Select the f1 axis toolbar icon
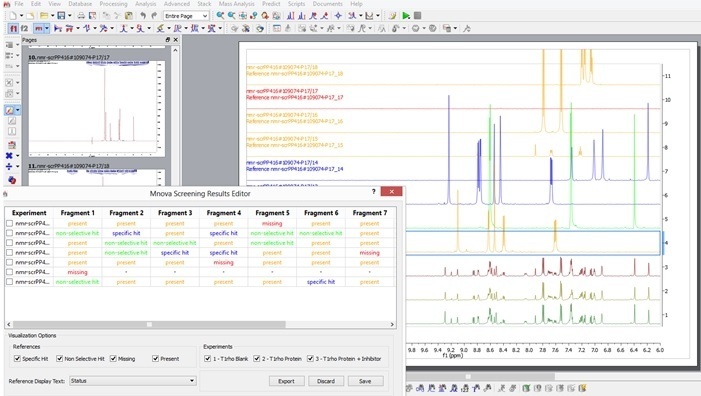This screenshot has height=396, width=701. click(x=13, y=28)
